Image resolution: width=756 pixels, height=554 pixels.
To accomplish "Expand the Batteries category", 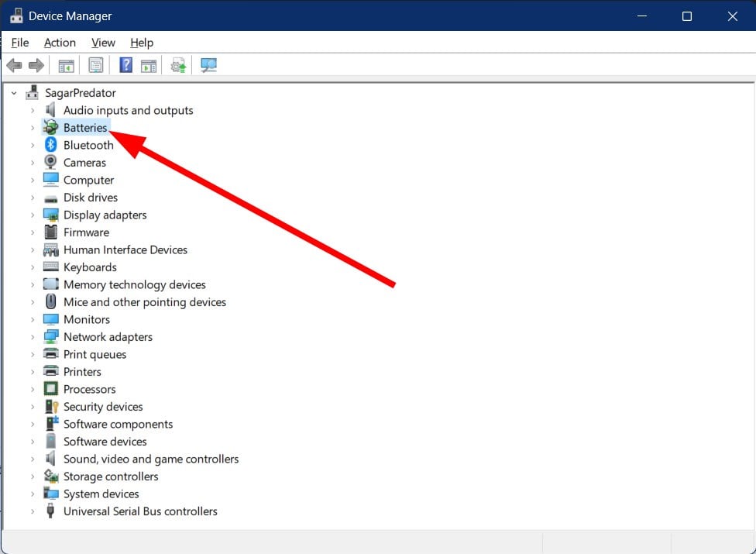I will [33, 128].
